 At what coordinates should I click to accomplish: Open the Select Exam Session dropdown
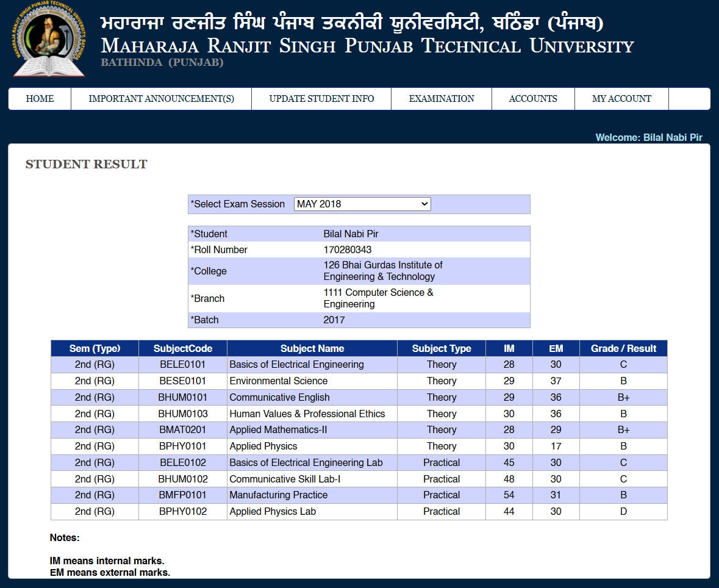coord(362,204)
